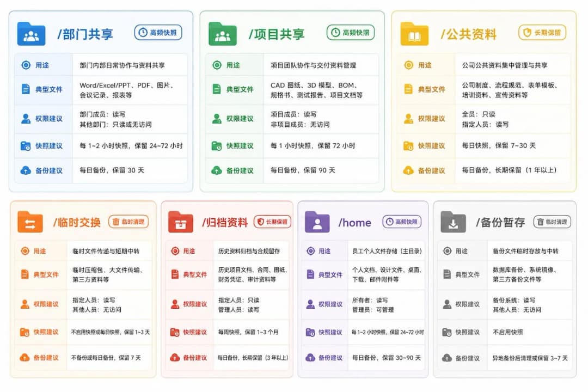This screenshot has height=392, width=588.
Task: Click the 用途 target icon in /公共资料
Action: click(408, 65)
